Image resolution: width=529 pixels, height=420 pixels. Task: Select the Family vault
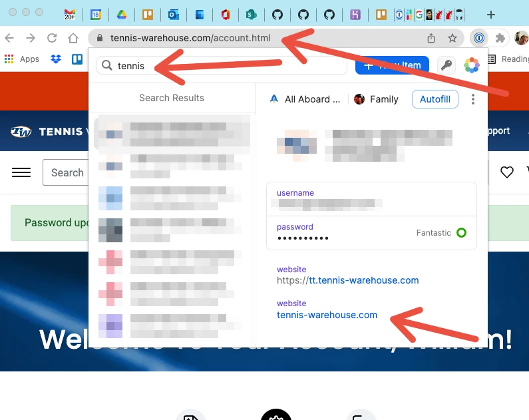click(376, 99)
